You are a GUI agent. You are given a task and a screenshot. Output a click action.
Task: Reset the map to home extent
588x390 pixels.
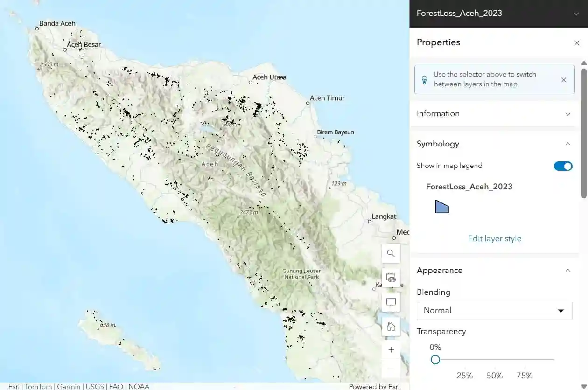(391, 326)
